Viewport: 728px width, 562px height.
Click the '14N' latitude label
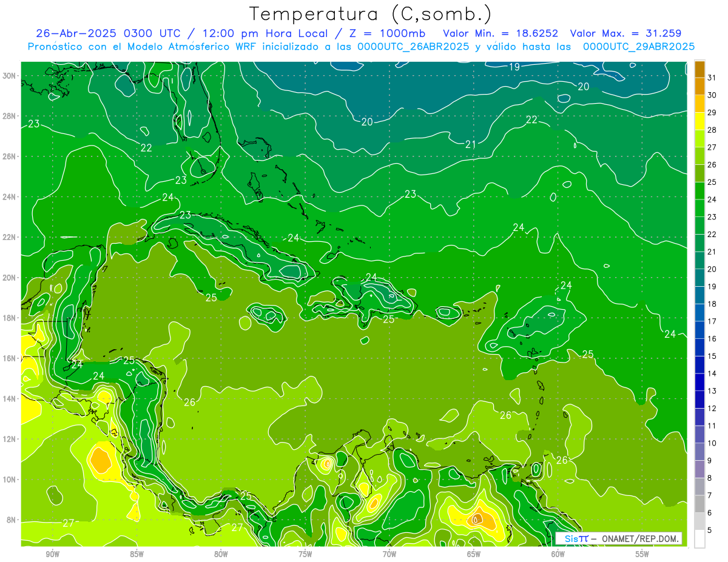click(x=10, y=398)
